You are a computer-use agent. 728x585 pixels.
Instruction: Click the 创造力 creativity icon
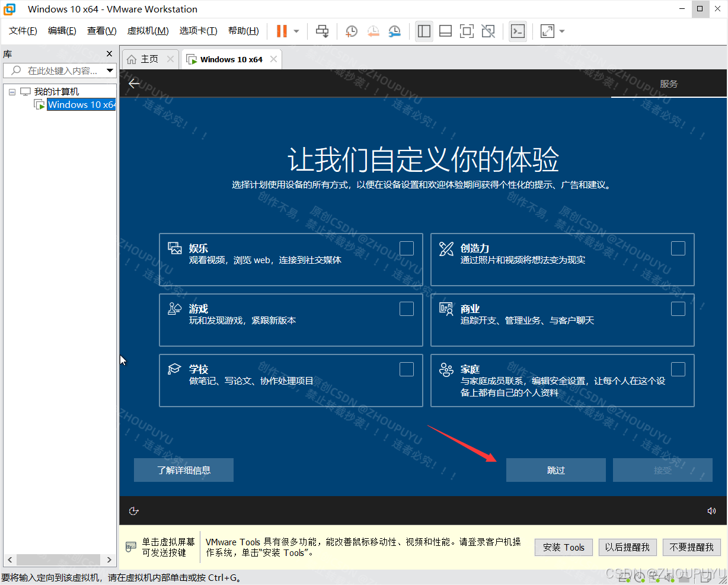tap(446, 248)
